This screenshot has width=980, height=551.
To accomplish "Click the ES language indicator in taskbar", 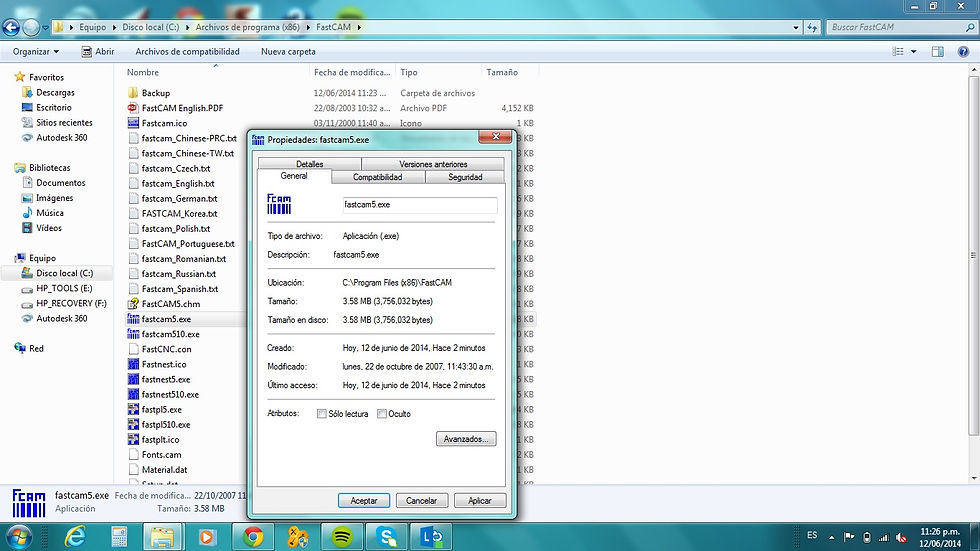I will click(x=812, y=535).
